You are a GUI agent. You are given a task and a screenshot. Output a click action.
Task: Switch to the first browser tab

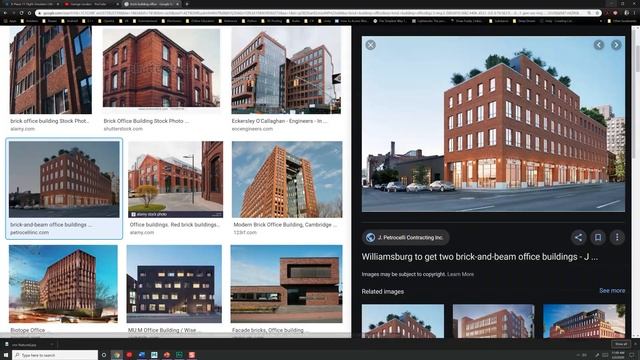point(32,4)
